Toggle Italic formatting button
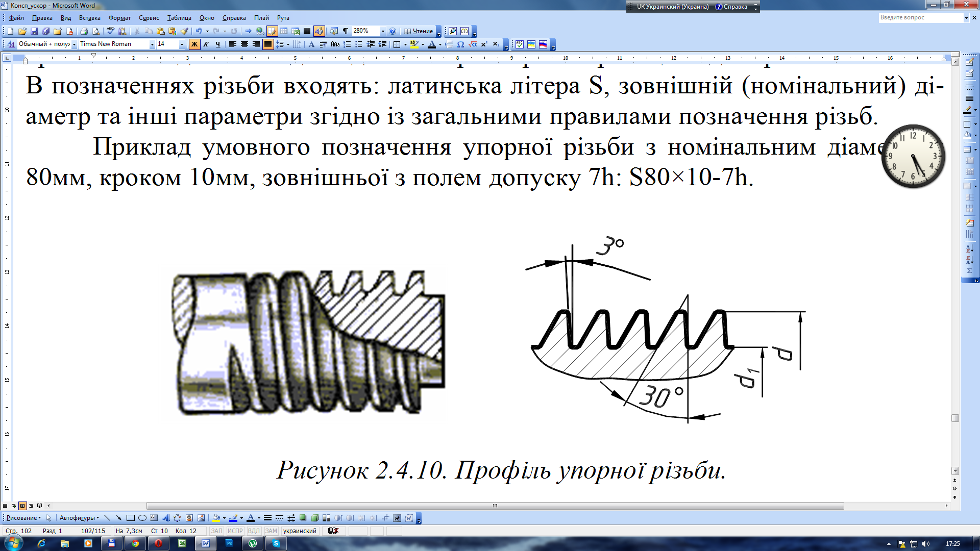The image size is (980, 551). coord(206,44)
